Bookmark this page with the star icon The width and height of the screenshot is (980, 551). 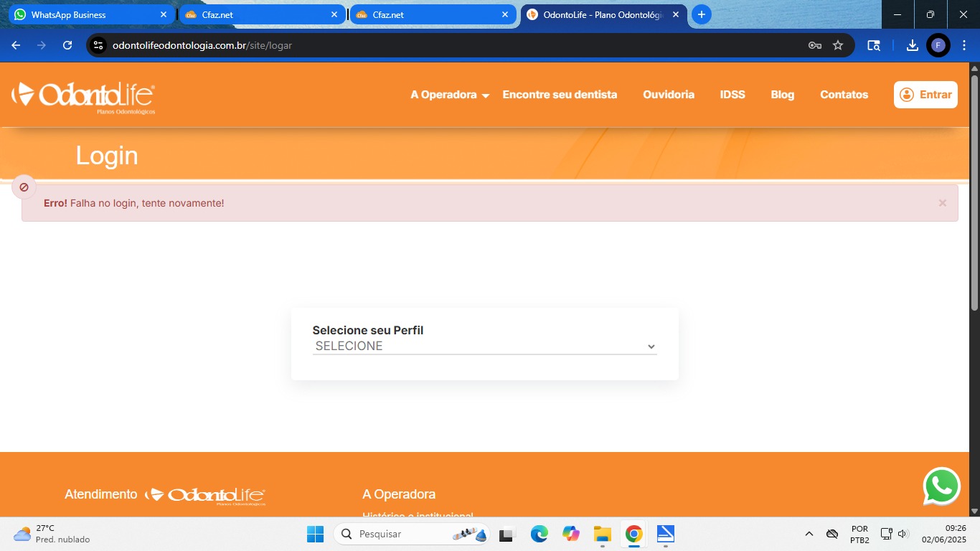coord(838,45)
